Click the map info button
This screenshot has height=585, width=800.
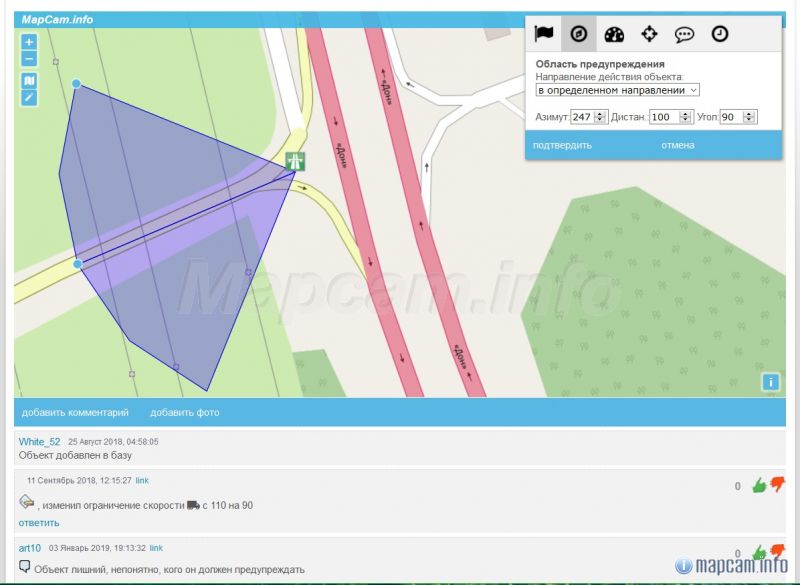[x=770, y=381]
